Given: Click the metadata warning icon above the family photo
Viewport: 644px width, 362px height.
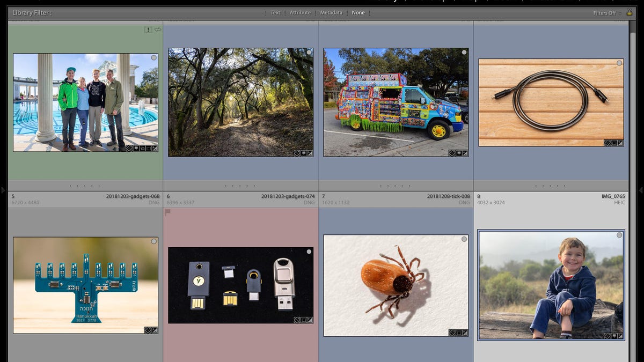Looking at the screenshot, I should 148,30.
